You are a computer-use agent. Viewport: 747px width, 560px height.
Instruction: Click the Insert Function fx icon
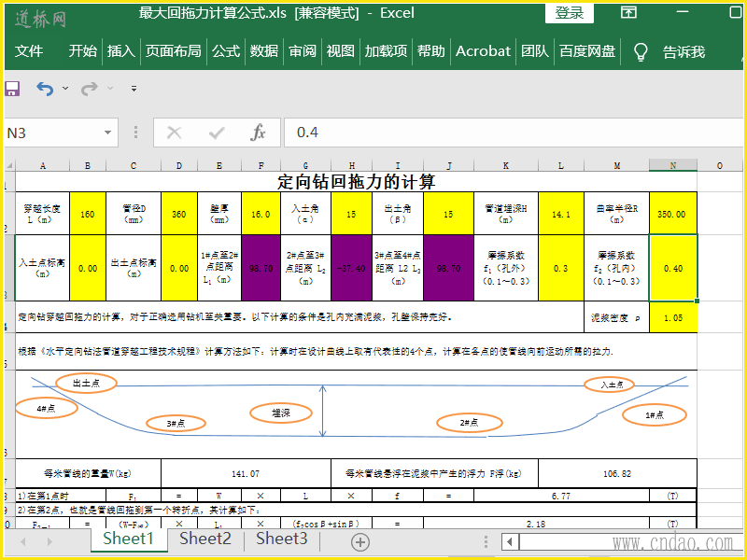259,133
